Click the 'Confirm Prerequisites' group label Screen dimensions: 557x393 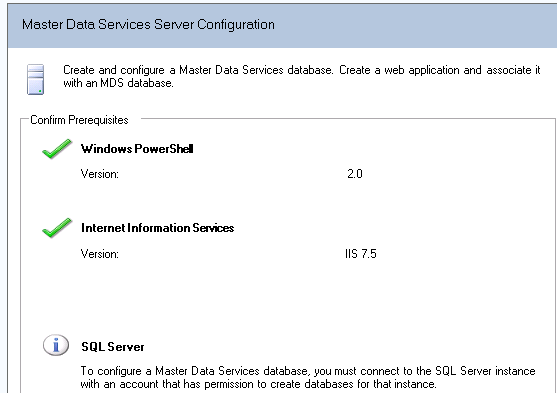79,120
